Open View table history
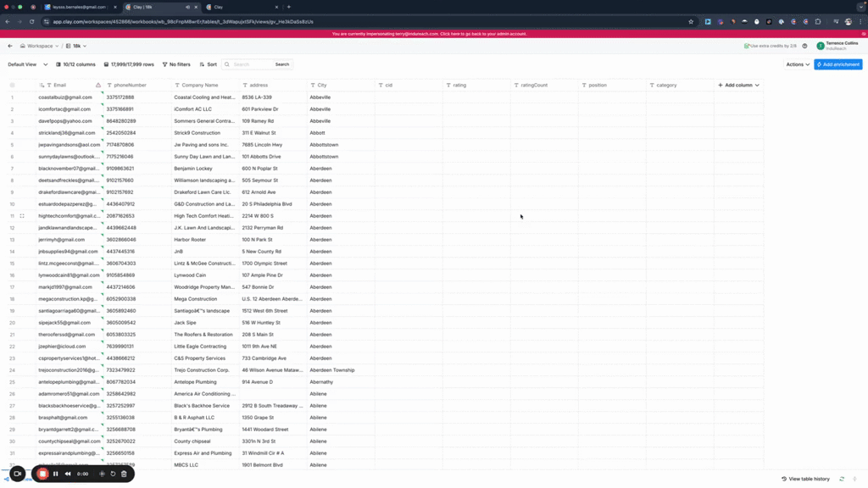The image size is (868, 488). click(805, 479)
